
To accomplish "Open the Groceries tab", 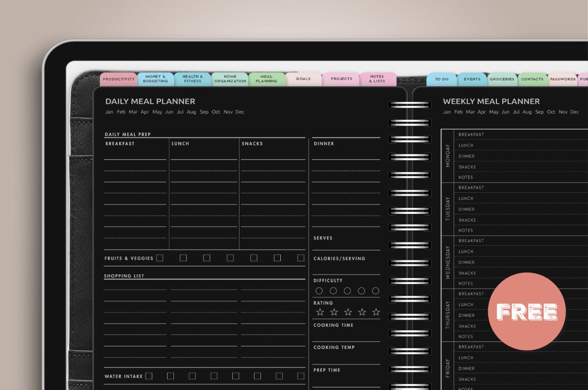I will 502,79.
